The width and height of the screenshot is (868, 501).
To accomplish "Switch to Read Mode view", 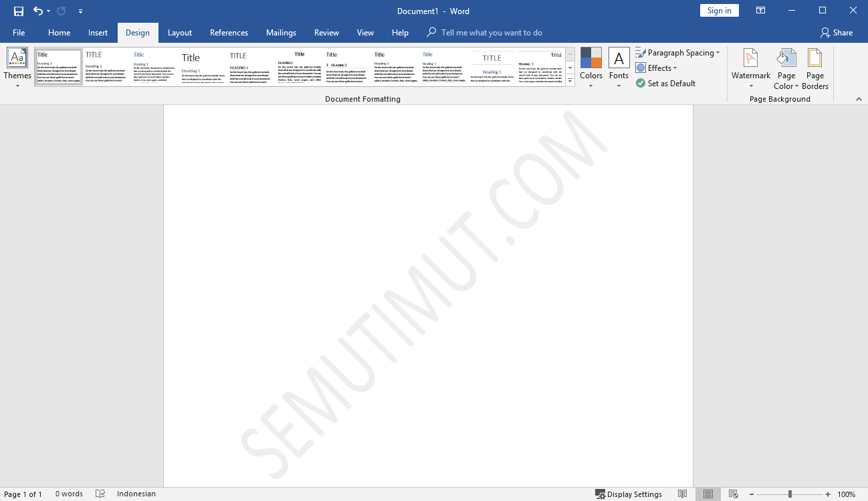I will [682, 494].
